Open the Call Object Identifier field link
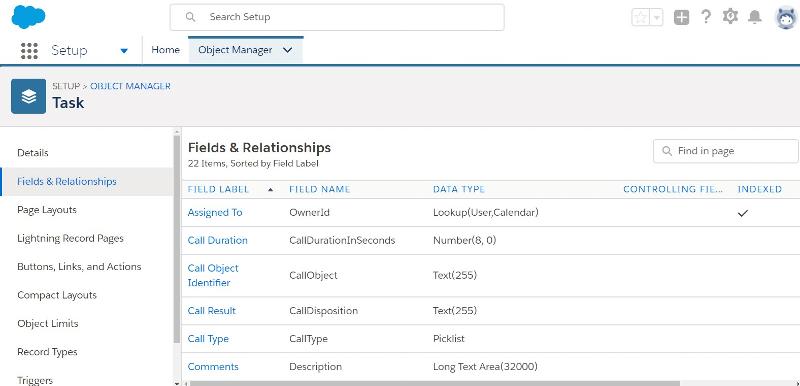 click(213, 275)
